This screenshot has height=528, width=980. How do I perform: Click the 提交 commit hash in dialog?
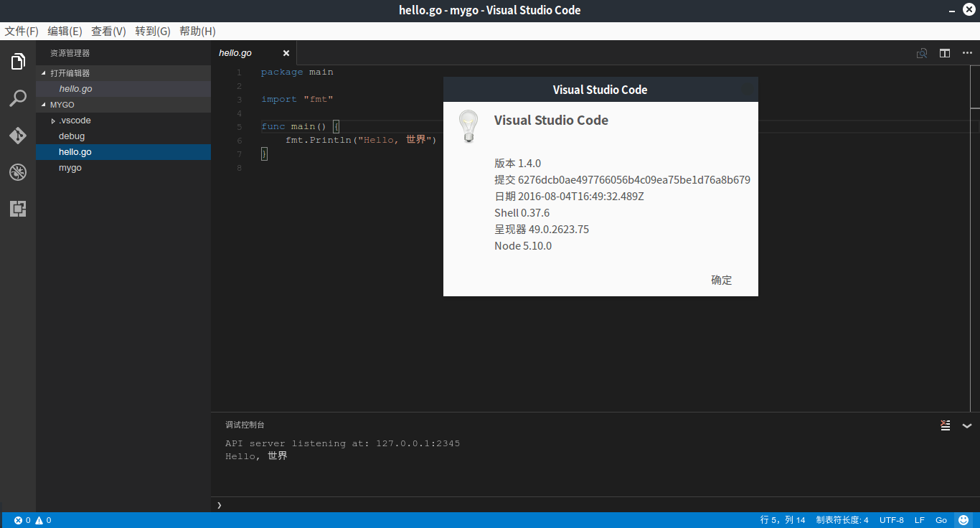(x=622, y=179)
